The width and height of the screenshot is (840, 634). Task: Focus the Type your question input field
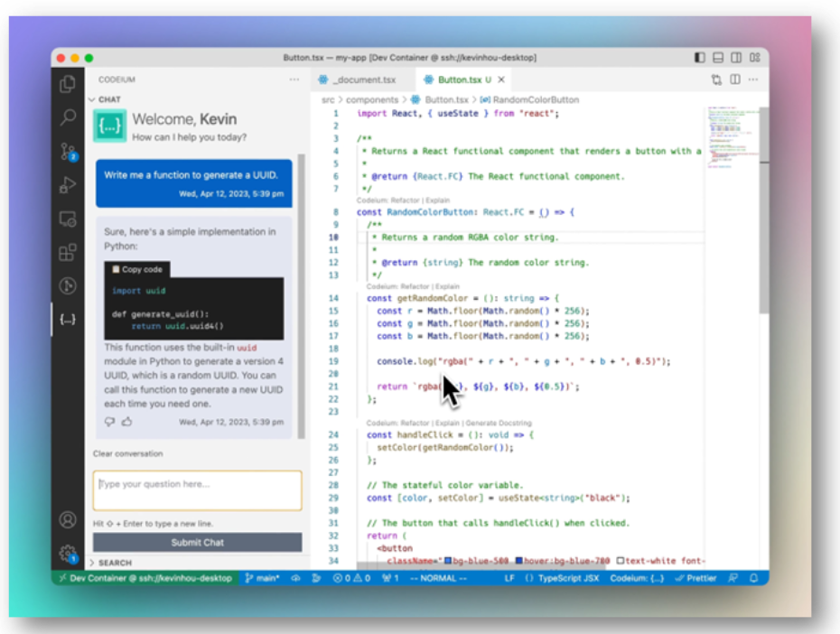tap(197, 490)
